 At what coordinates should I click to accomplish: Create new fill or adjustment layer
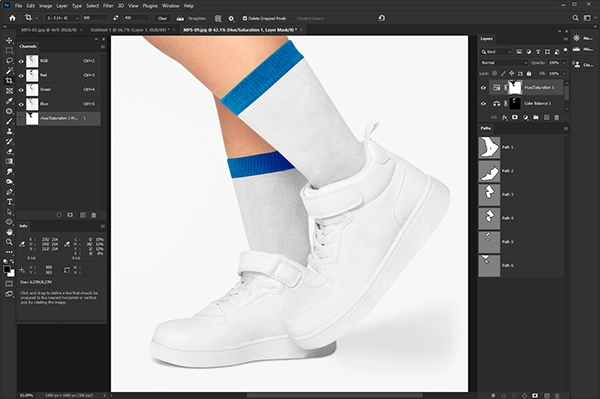click(x=525, y=117)
